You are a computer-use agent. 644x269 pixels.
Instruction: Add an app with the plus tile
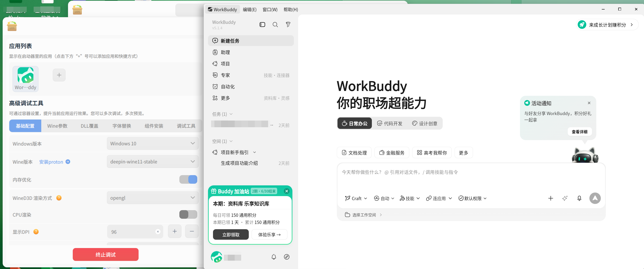[x=59, y=75]
